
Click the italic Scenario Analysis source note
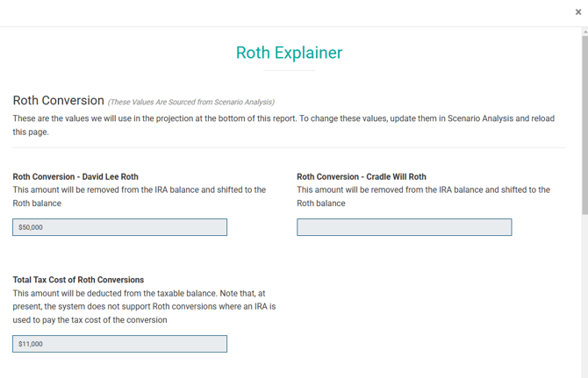coord(190,103)
